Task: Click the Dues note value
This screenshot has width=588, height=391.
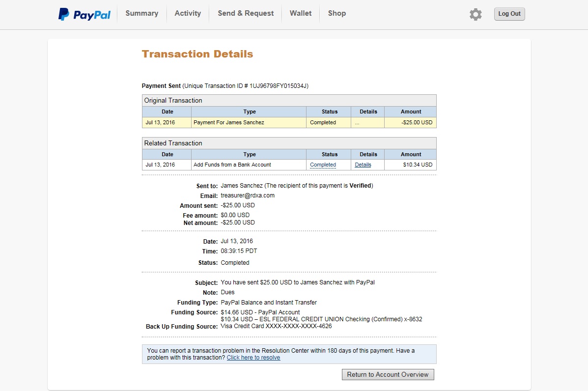Action: 227,292
